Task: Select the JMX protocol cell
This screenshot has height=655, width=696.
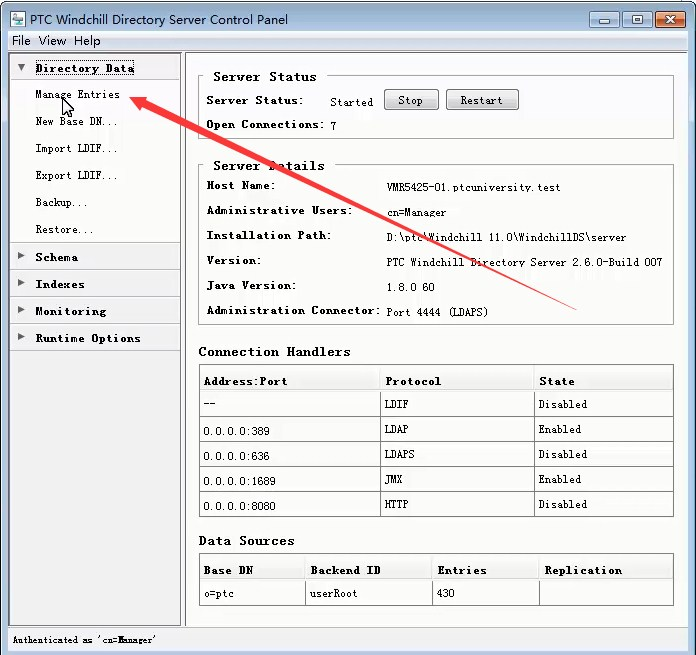Action: point(457,479)
